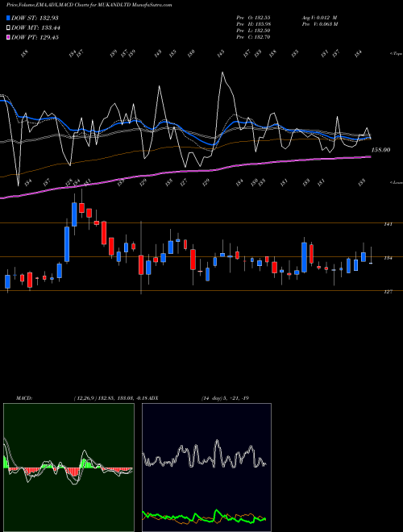Click the 'Pre H: 135.98' high value
Screen dimensions: 403x532
tap(253, 24)
